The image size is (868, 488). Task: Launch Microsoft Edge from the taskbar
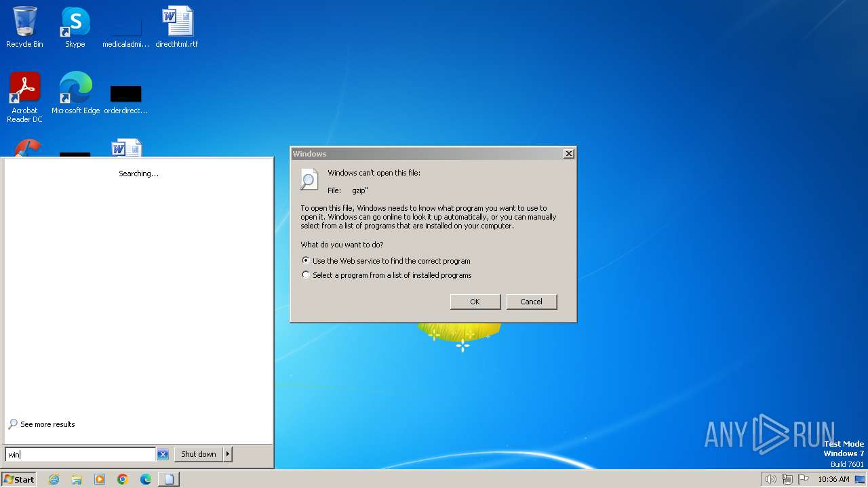pyautogui.click(x=146, y=479)
